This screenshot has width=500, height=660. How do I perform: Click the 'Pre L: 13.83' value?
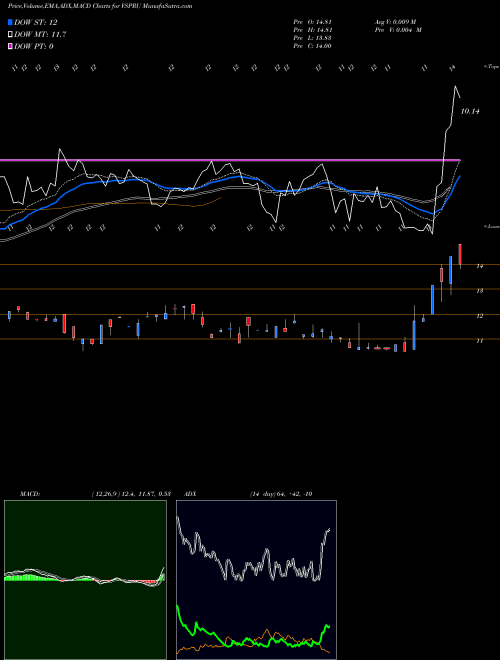[x=312, y=38]
